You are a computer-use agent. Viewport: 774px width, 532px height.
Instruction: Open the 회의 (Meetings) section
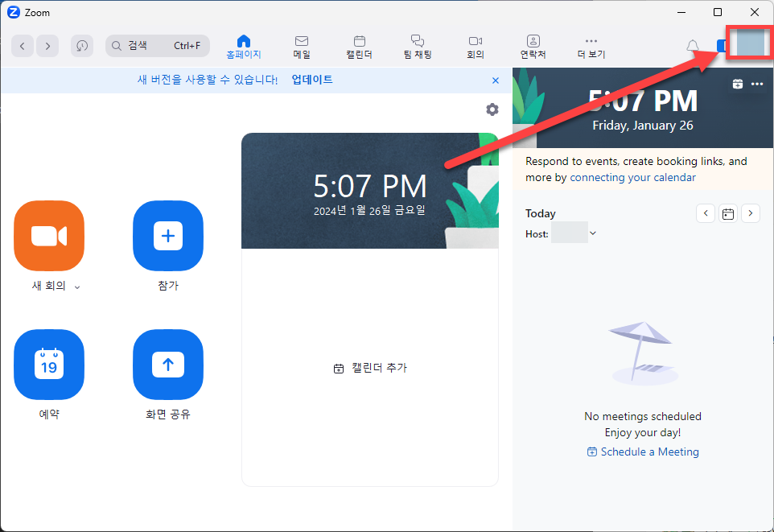pyautogui.click(x=475, y=46)
